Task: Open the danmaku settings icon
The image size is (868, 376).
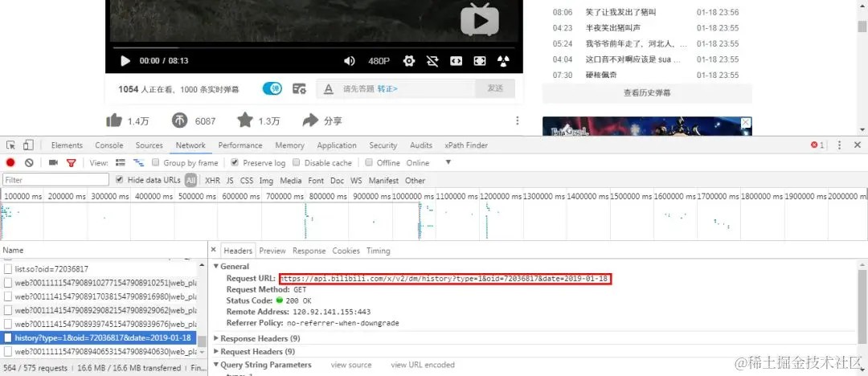Action: pyautogui.click(x=300, y=88)
